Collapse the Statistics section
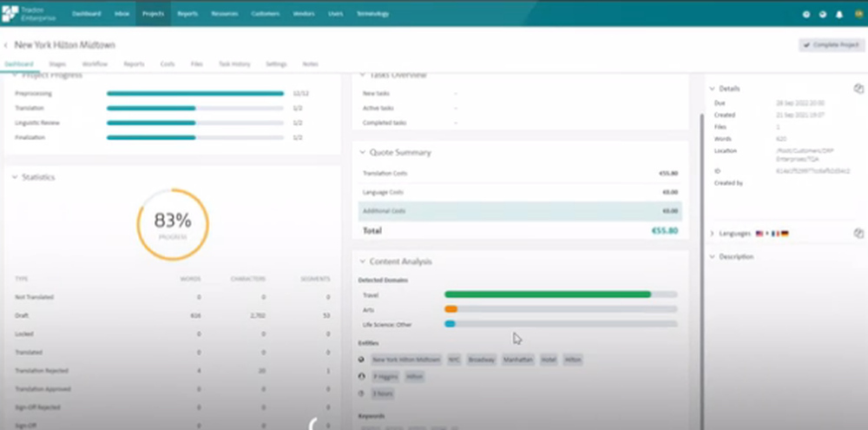Image resolution: width=868 pixels, height=430 pixels. tap(15, 177)
